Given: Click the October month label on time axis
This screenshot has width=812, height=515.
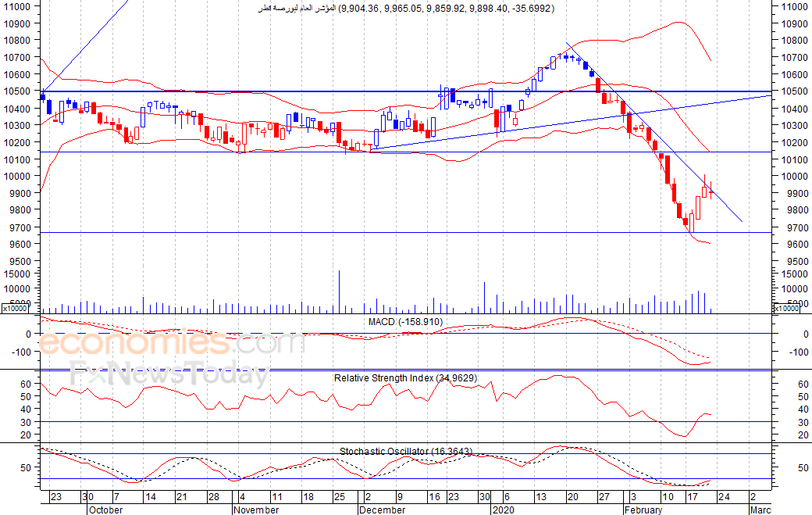Looking at the screenshot, I should click(x=105, y=510).
